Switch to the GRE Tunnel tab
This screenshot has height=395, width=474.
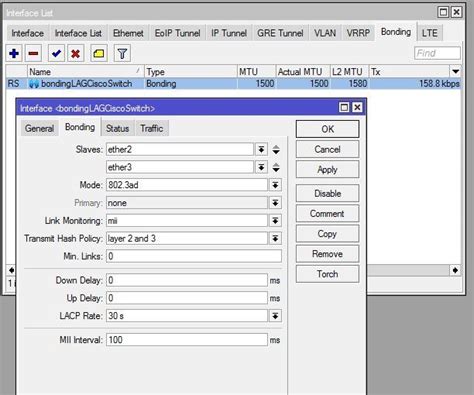click(x=280, y=33)
